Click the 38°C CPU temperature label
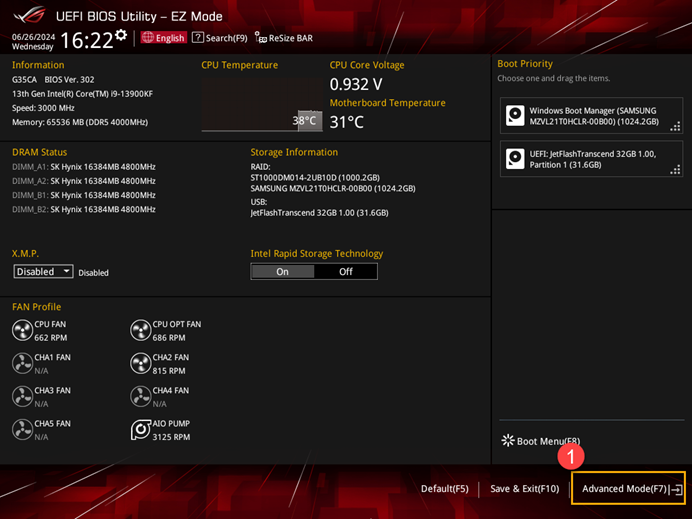 tap(304, 121)
